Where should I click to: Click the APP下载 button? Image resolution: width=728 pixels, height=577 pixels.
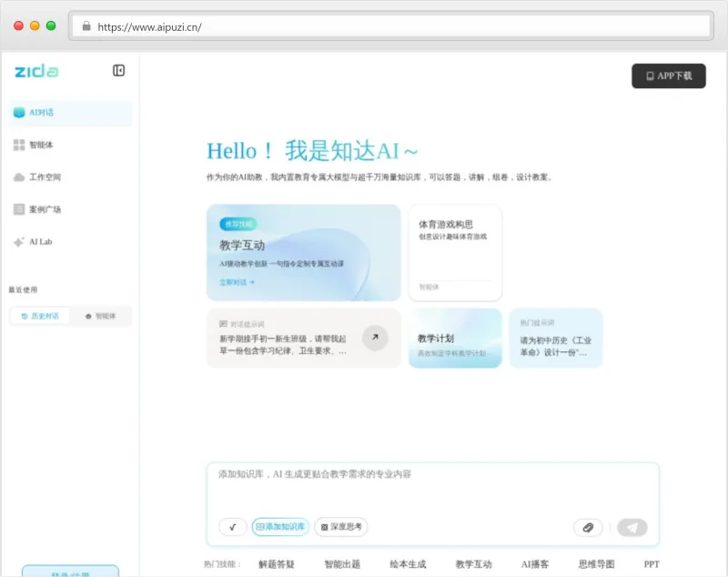(x=669, y=76)
